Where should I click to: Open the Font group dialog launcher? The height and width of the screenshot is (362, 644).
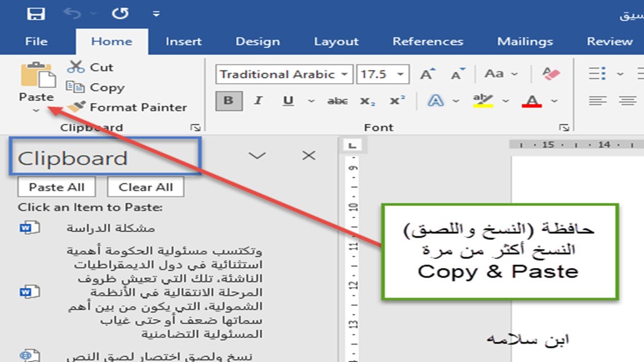coord(564,127)
